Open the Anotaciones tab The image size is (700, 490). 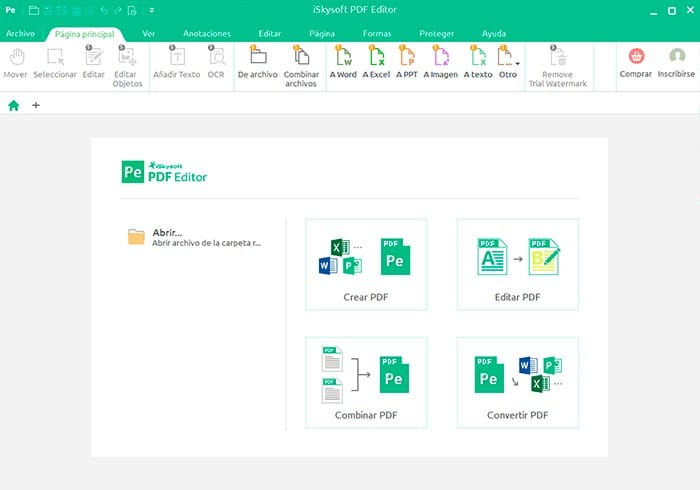click(207, 33)
